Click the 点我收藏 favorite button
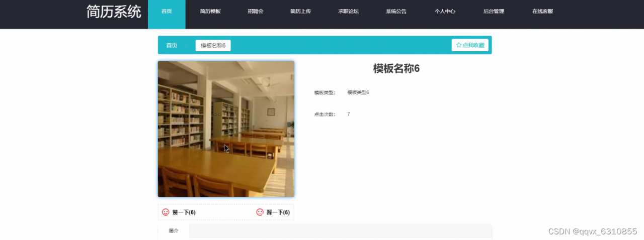The width and height of the screenshot is (644, 240). 470,45
